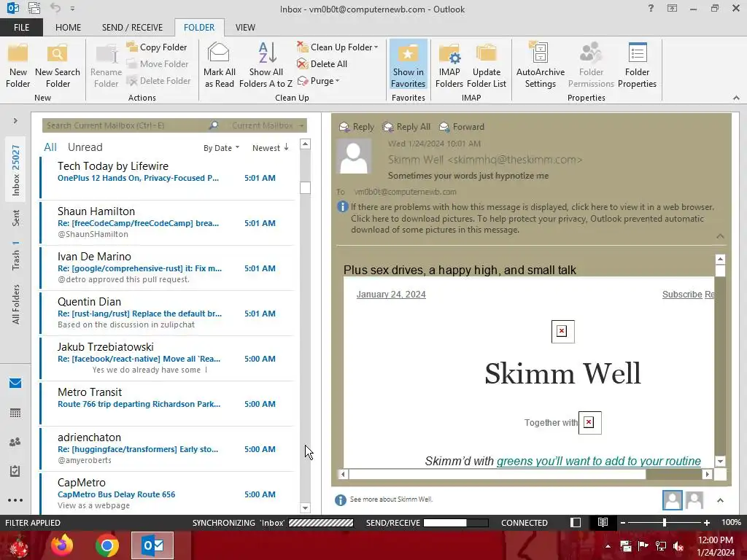Switch to the Mail view icon
The image size is (747, 560).
click(x=15, y=384)
